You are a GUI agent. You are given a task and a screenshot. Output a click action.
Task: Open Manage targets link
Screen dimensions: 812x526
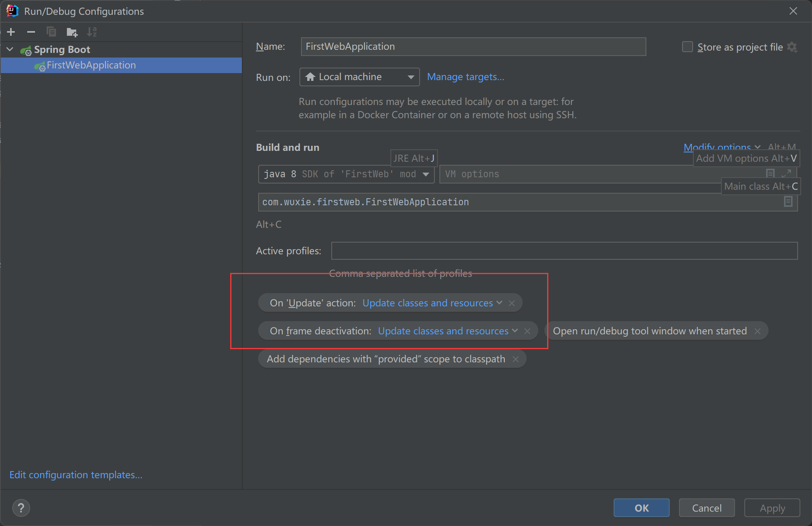(465, 77)
